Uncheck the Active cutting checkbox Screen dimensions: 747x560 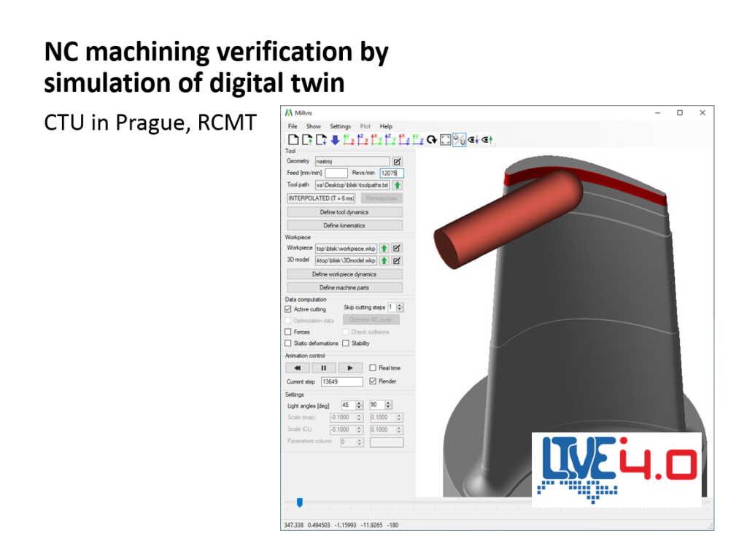click(x=288, y=309)
